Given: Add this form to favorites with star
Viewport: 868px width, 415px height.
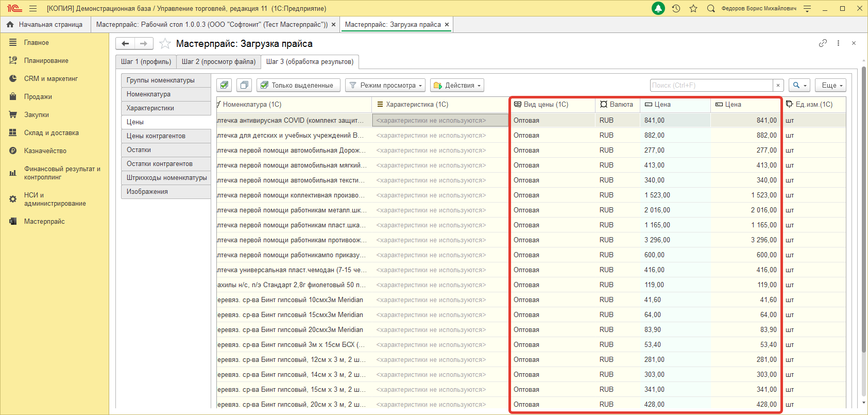Looking at the screenshot, I should coord(165,44).
